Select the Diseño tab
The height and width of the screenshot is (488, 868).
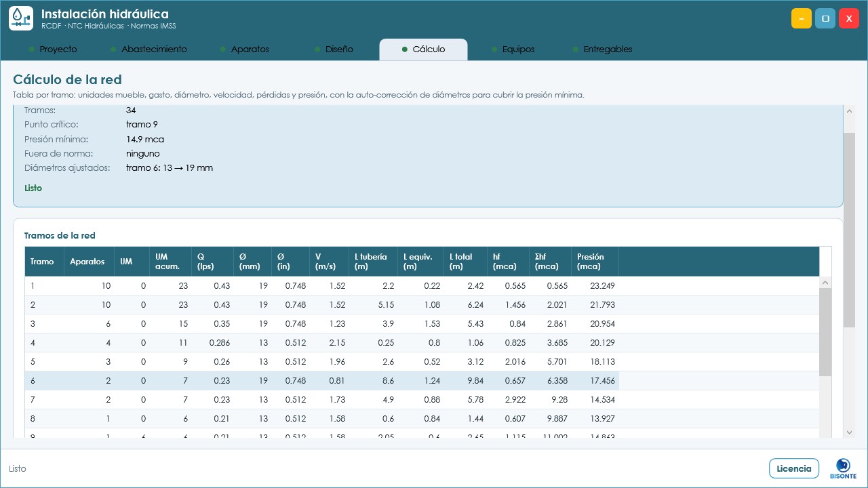pyautogui.click(x=334, y=49)
